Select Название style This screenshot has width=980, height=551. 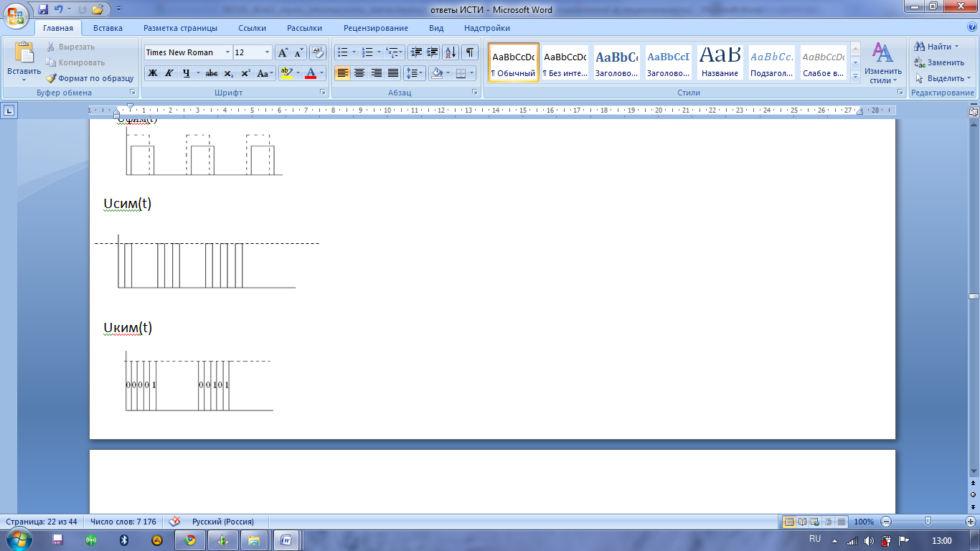(720, 62)
